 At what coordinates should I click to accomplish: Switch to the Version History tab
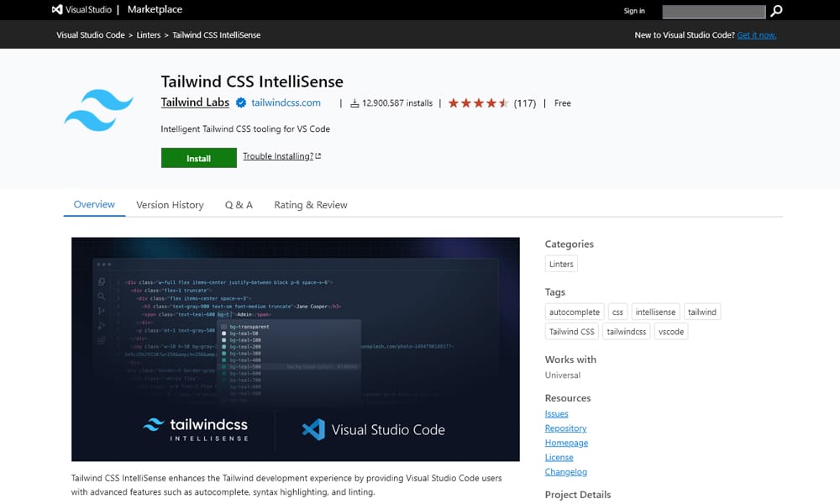pos(170,204)
